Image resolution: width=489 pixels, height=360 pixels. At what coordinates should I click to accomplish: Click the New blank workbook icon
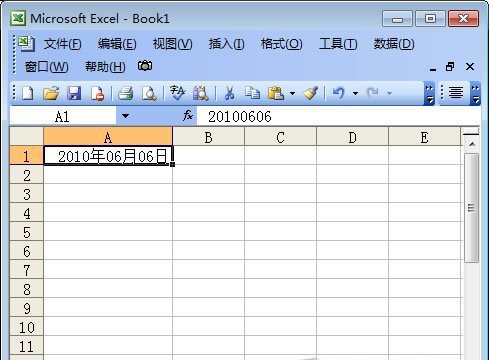pyautogui.click(x=28, y=93)
